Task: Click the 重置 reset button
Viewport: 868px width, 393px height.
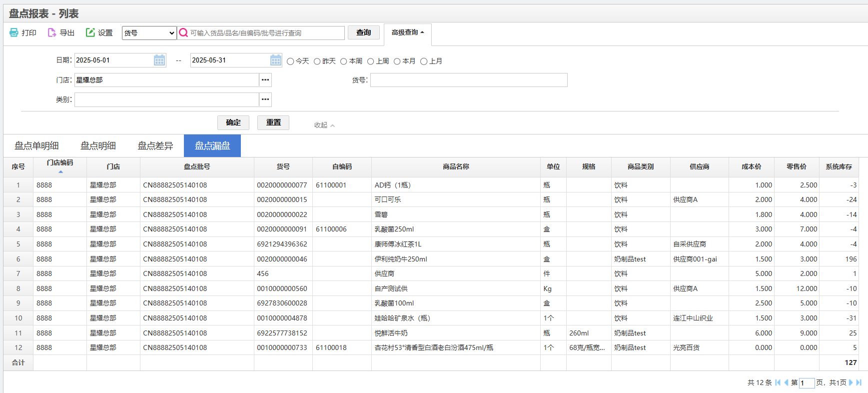Action: pyautogui.click(x=273, y=122)
